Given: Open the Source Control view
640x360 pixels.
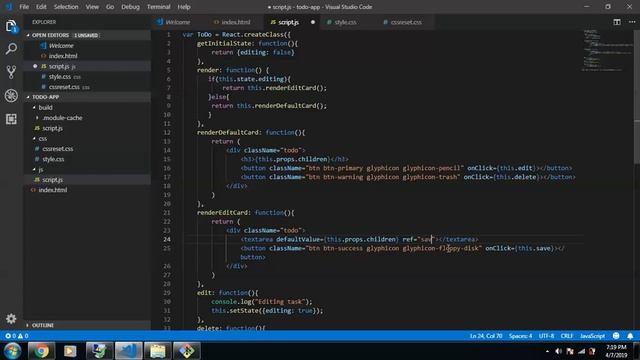Looking at the screenshot, I should click(x=11, y=72).
